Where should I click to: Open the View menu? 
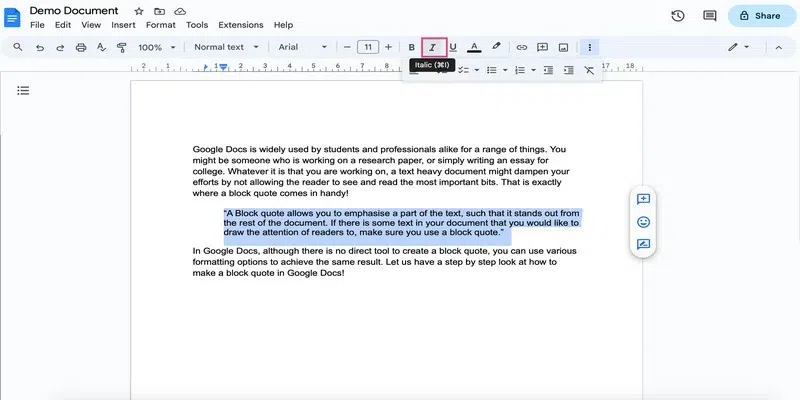point(91,25)
